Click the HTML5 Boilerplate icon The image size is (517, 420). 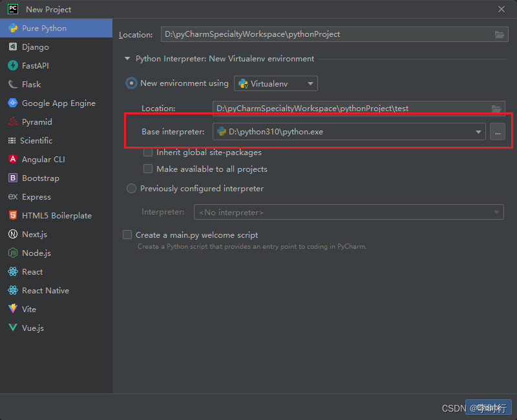(13, 215)
